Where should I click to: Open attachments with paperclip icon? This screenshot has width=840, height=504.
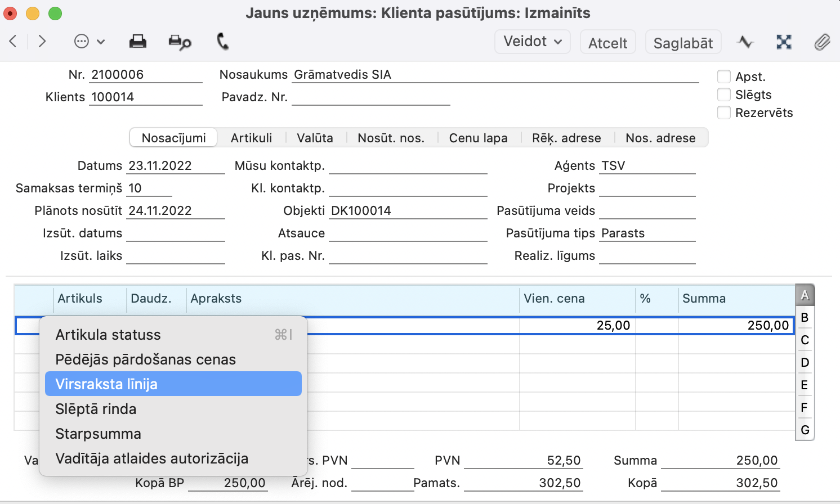[822, 42]
